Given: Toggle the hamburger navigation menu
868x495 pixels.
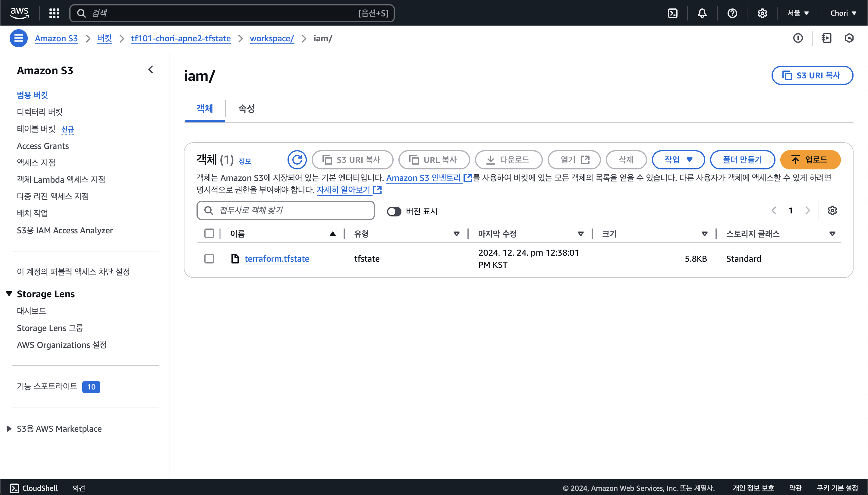Looking at the screenshot, I should (19, 38).
